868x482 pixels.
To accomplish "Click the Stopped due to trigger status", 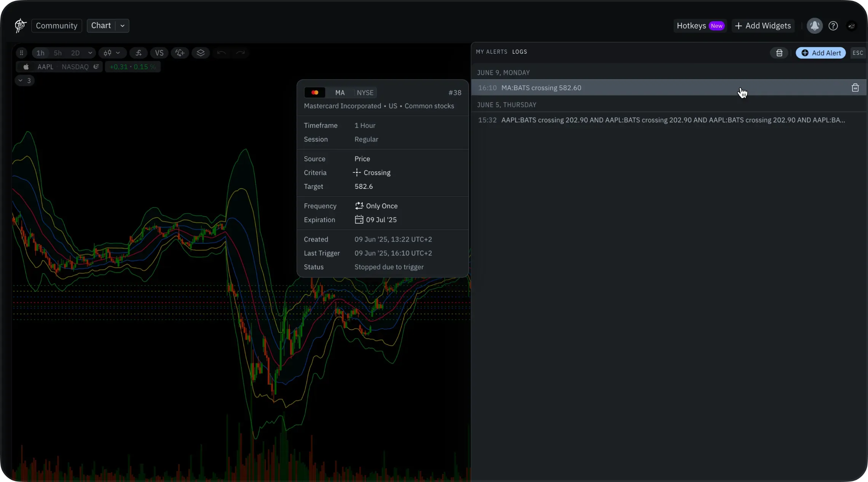I will (x=389, y=267).
